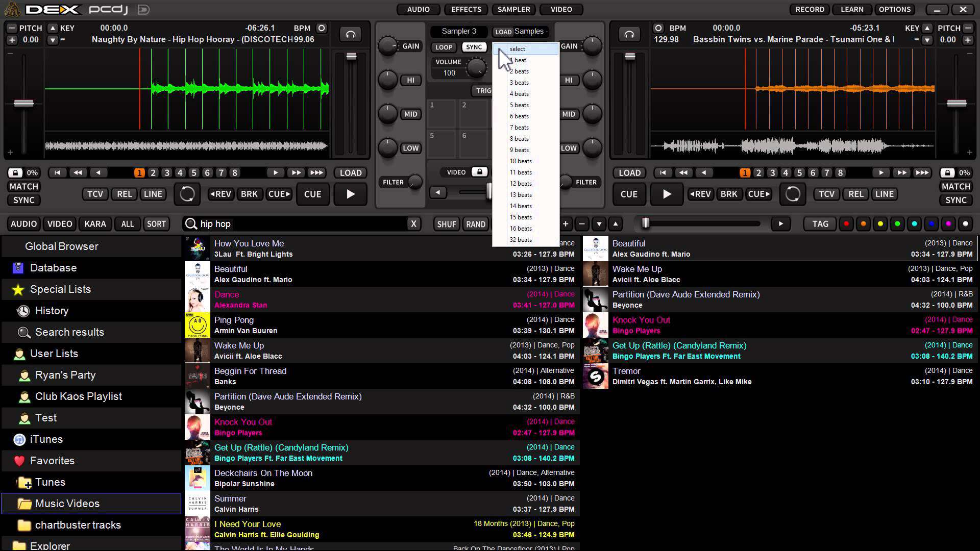980x551 pixels.
Task: Open Search results list
Action: click(x=92, y=332)
